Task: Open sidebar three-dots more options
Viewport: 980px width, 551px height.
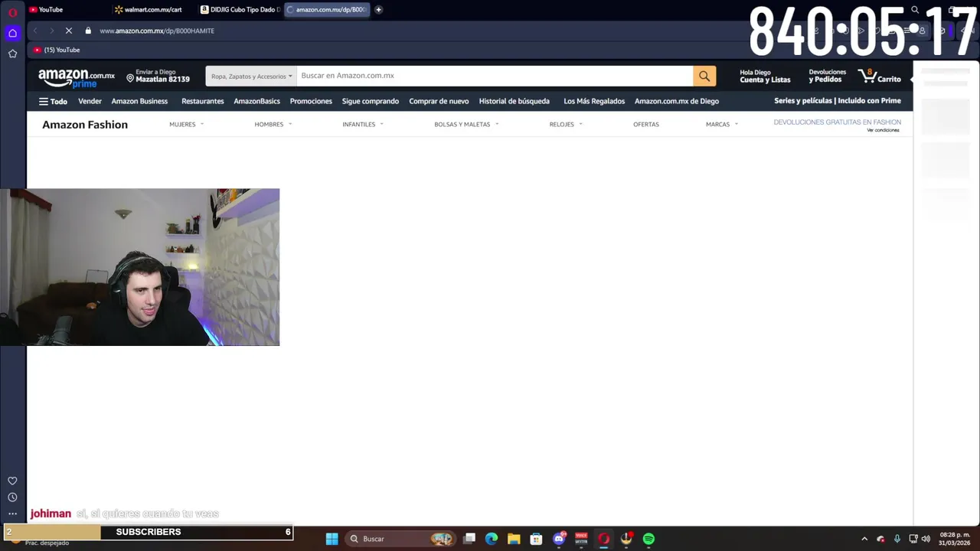Action: [x=12, y=514]
